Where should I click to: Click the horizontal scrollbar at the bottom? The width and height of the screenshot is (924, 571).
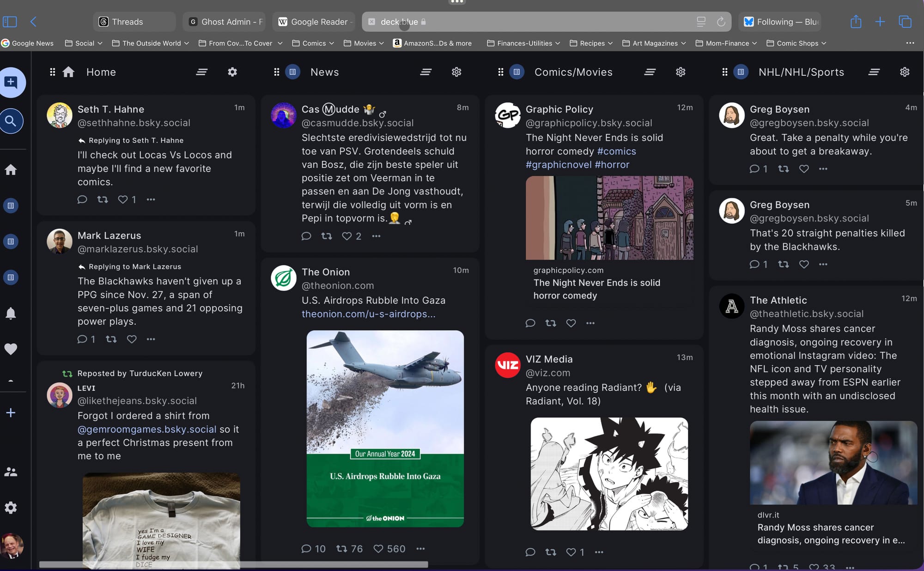tap(233, 565)
